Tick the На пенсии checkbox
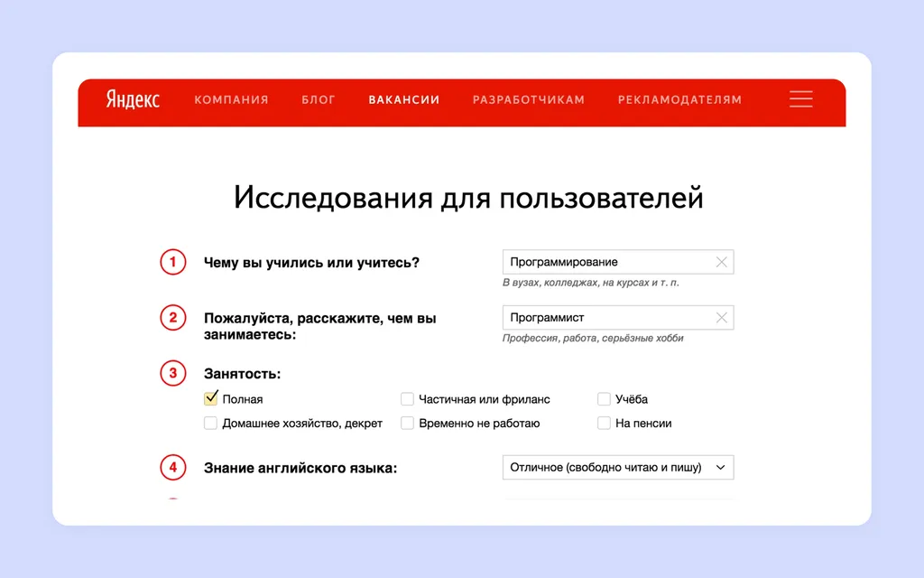924x578 pixels. coord(604,423)
